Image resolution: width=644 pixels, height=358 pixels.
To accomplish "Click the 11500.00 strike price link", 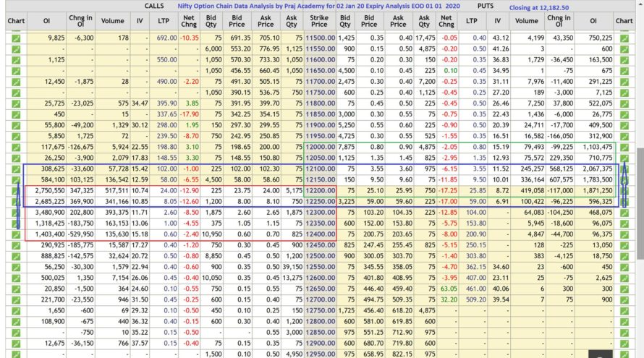I will click(321, 38).
